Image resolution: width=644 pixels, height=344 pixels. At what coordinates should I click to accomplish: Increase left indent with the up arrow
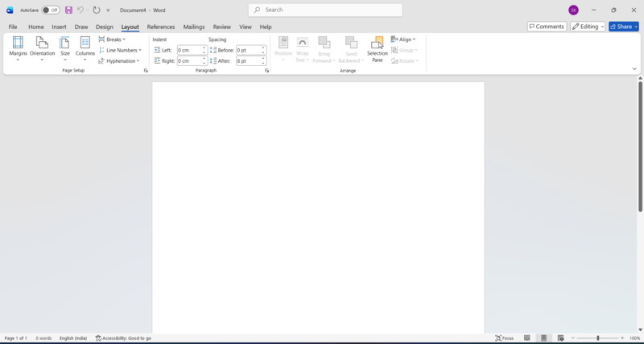click(x=204, y=48)
